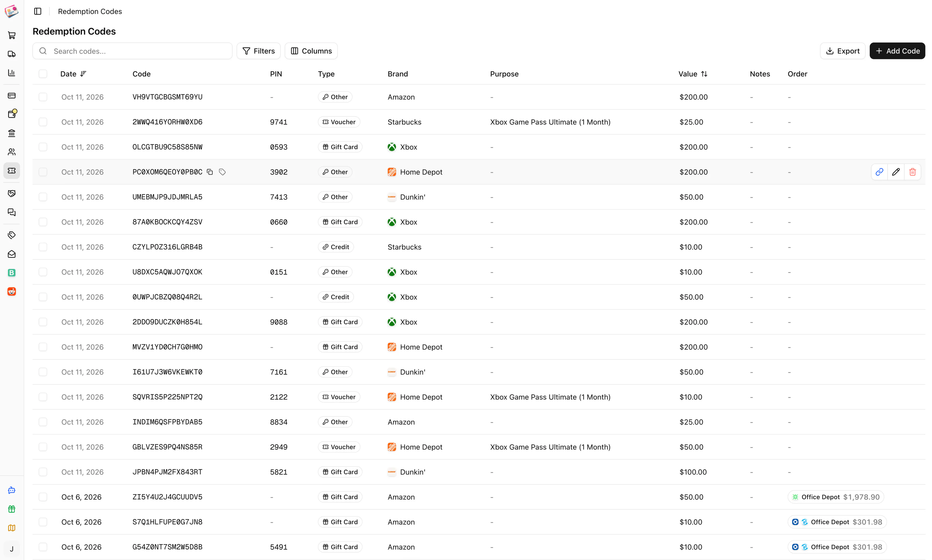The width and height of the screenshot is (932, 560).
Task: Open the yellow map sidebar item
Action: tap(12, 528)
